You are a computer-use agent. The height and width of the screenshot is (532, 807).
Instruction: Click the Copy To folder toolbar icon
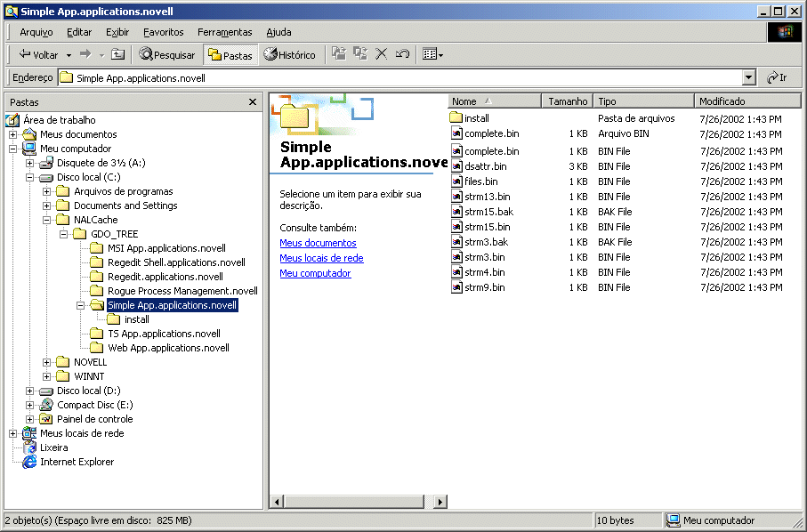[x=360, y=54]
